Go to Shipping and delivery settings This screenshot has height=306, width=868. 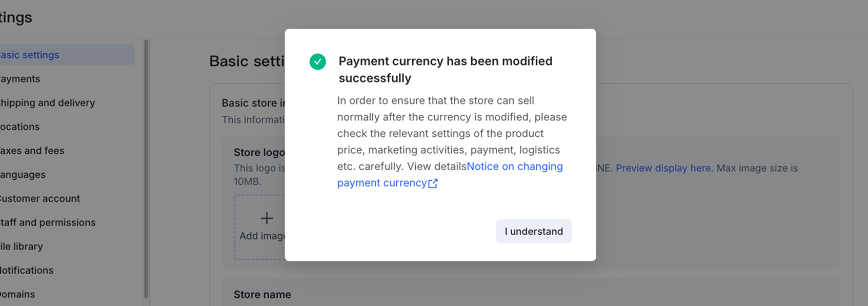[48, 103]
